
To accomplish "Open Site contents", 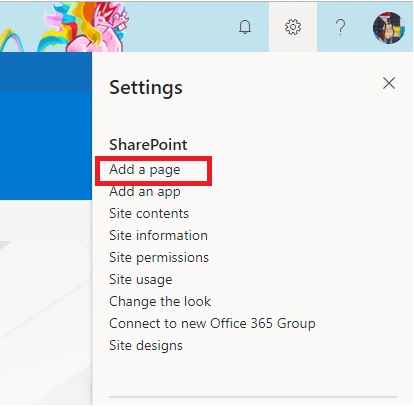I will pyautogui.click(x=149, y=214).
